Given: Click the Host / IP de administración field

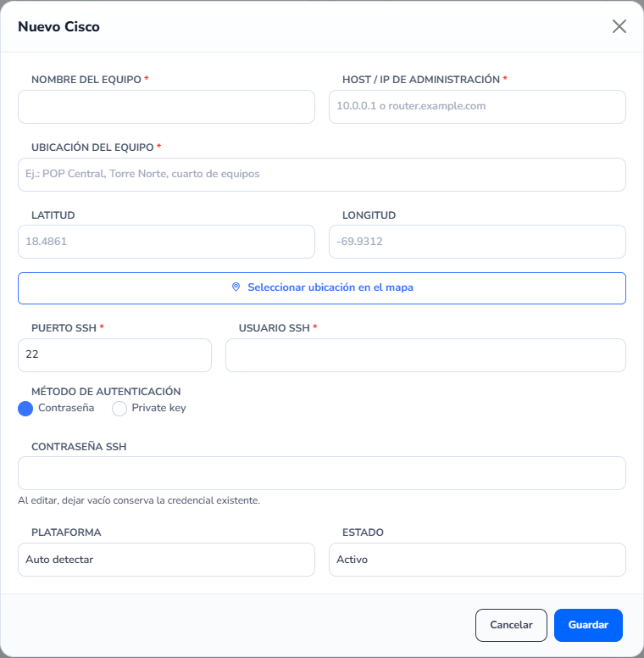Looking at the screenshot, I should 477,107.
